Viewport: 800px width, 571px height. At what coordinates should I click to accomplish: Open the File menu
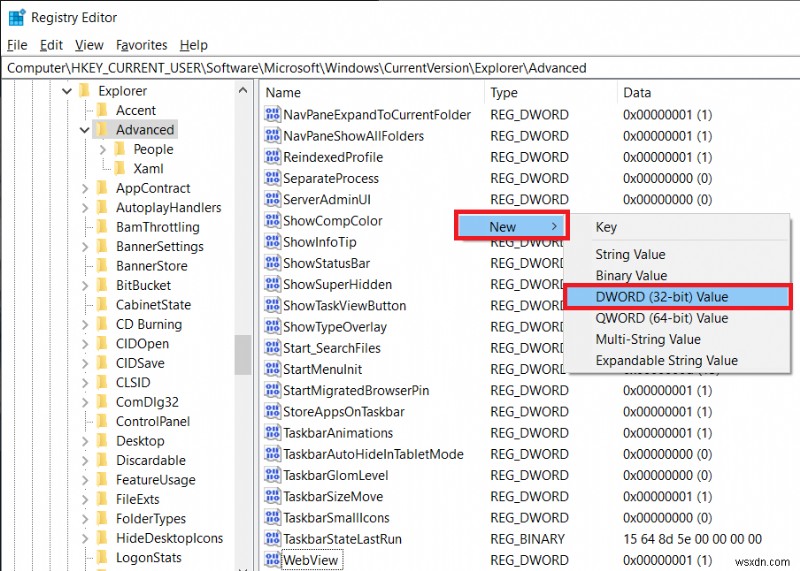pyautogui.click(x=17, y=45)
